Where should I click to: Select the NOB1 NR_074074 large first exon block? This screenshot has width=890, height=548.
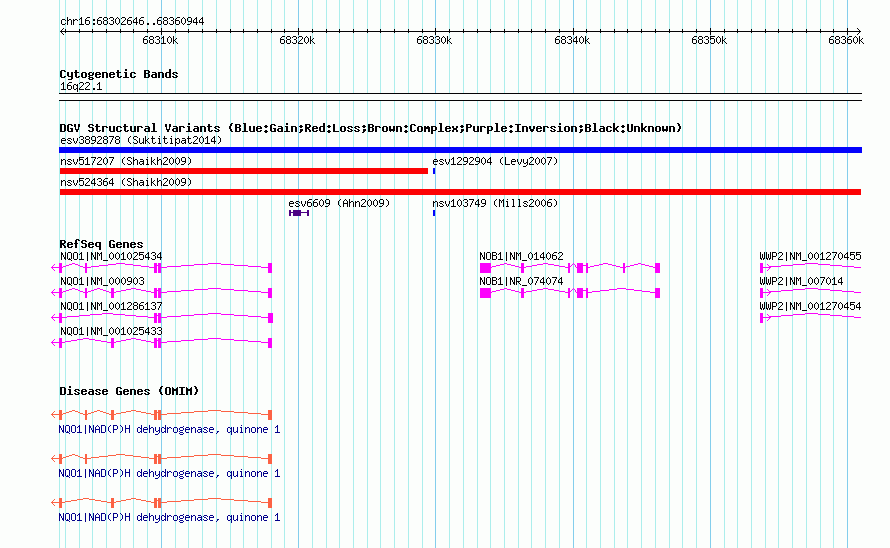pyautogui.click(x=485, y=293)
